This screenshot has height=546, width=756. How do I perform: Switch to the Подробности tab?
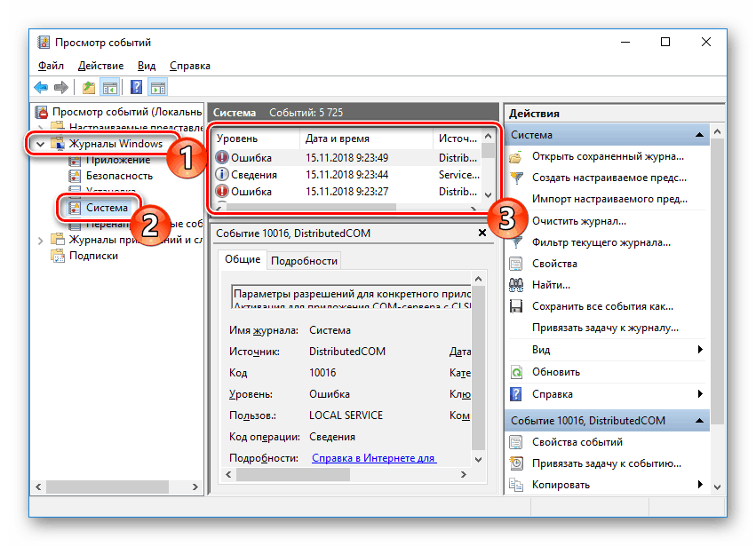[x=302, y=261]
